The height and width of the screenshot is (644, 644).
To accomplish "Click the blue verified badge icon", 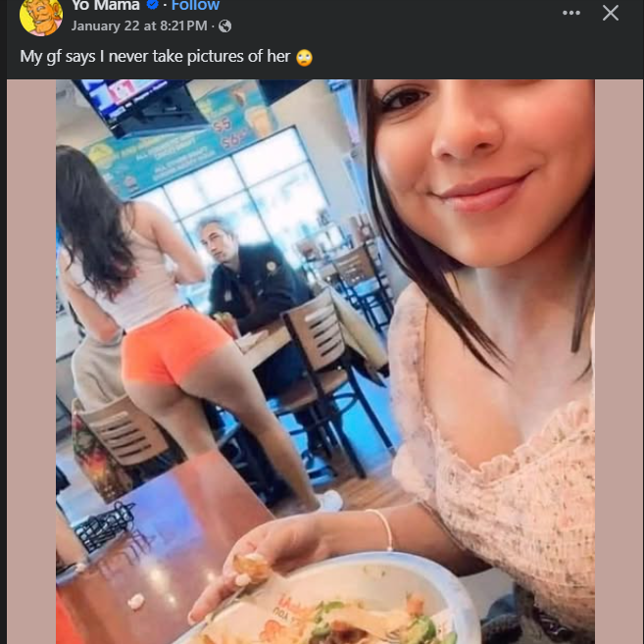I will [153, 5].
